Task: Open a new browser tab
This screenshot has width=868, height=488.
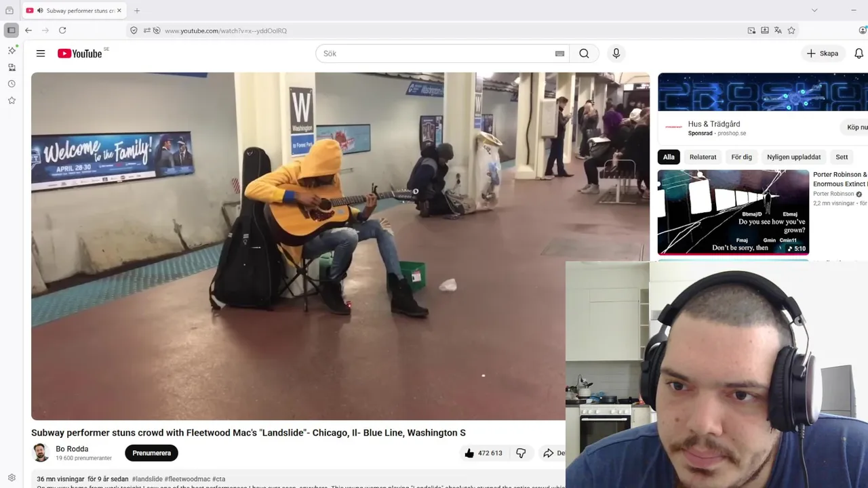Action: (x=137, y=11)
